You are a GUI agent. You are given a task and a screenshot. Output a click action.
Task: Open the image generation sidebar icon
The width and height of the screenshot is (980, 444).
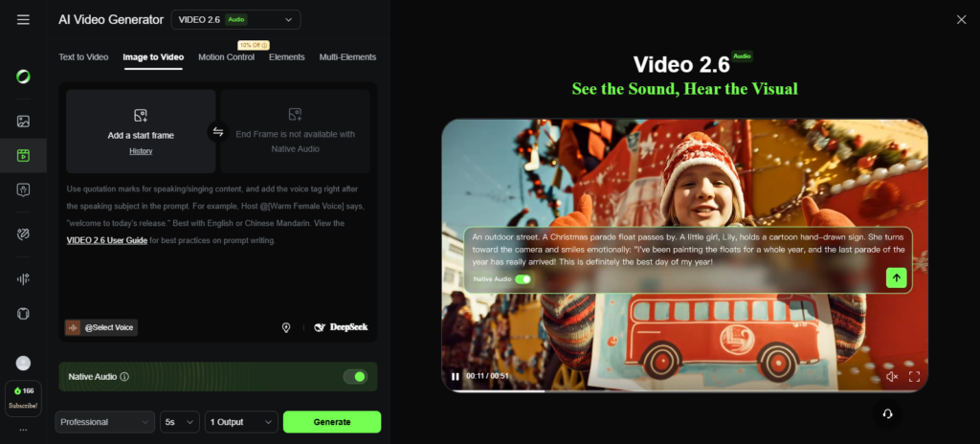click(x=23, y=122)
